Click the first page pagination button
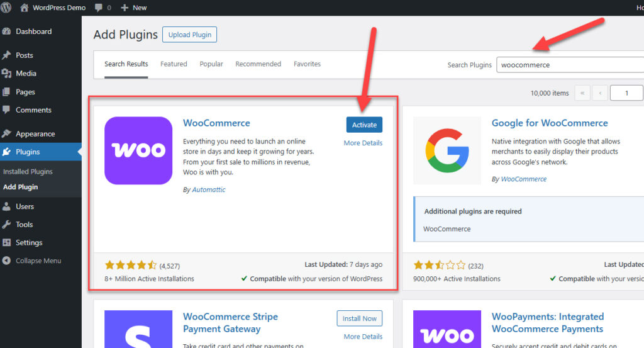644x348 pixels. (582, 93)
